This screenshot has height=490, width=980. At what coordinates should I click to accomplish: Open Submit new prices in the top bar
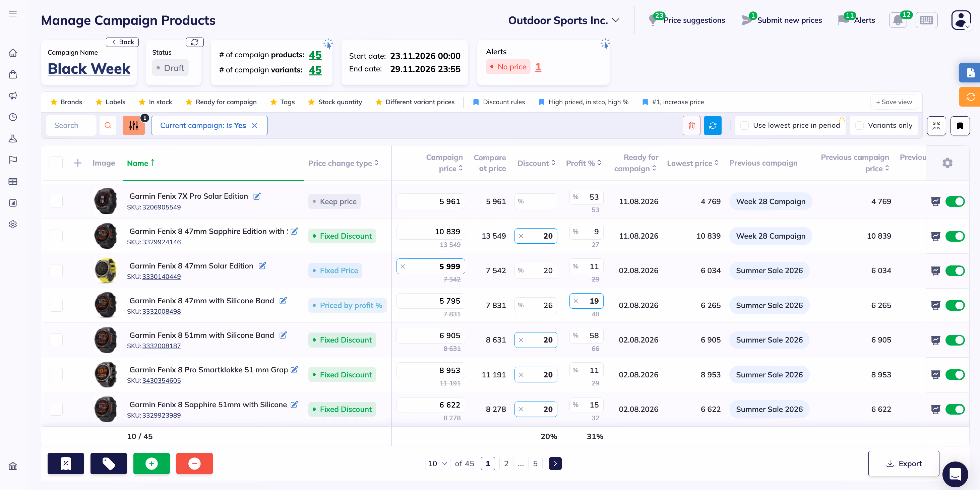pyautogui.click(x=782, y=20)
